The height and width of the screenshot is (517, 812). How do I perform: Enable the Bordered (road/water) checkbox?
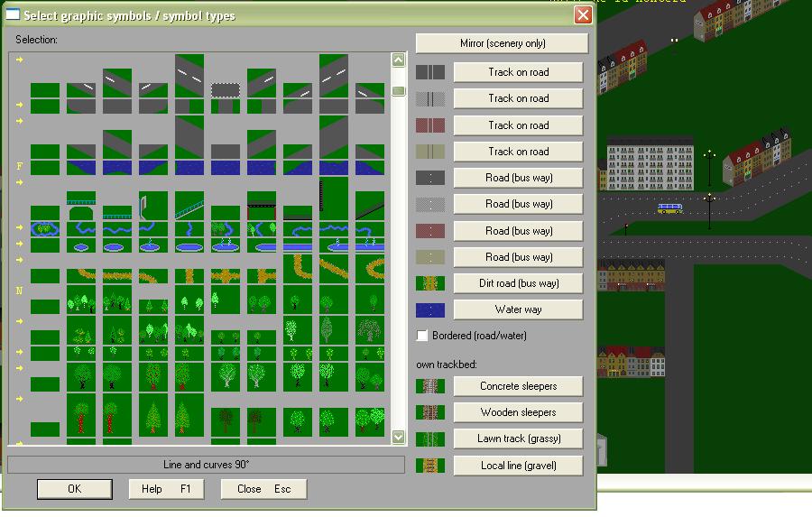[422, 336]
